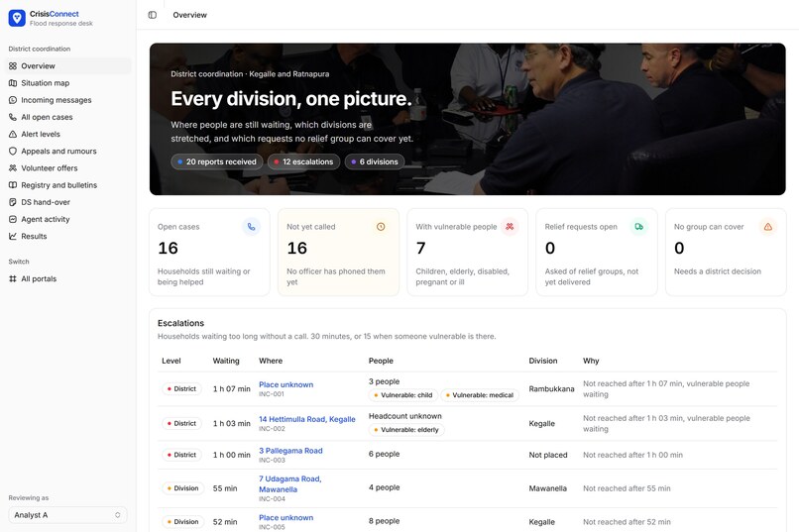Click the Mawanella division cell
Screen dimensions: 799x532
[547, 488]
